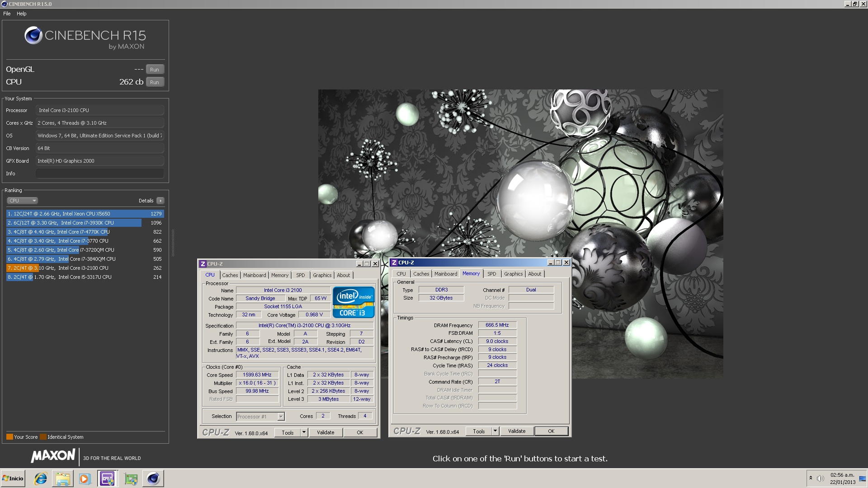Click the Info input field
Viewport: 868px width, 488px height.
pyautogui.click(x=99, y=174)
